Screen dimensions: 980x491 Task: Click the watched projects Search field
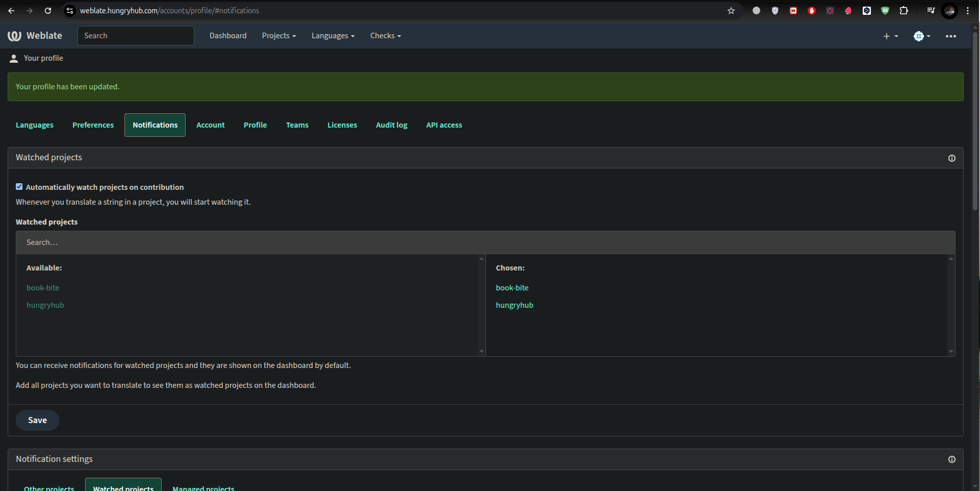pyautogui.click(x=485, y=242)
